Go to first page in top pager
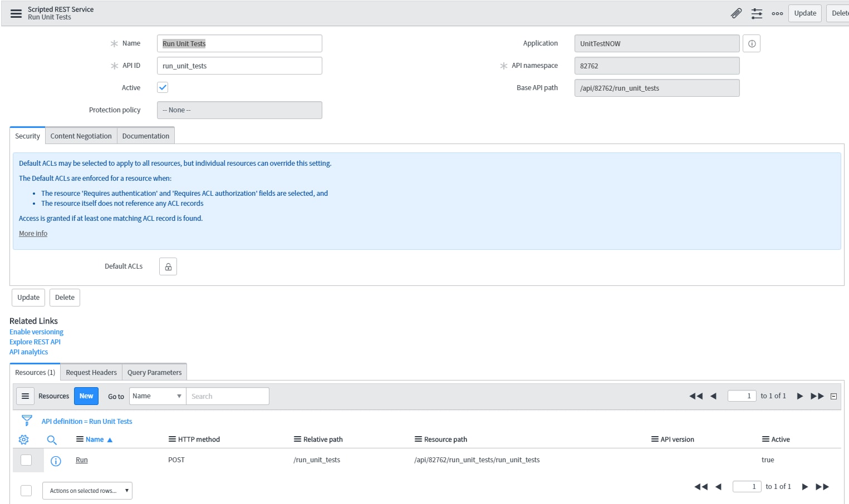 [696, 396]
